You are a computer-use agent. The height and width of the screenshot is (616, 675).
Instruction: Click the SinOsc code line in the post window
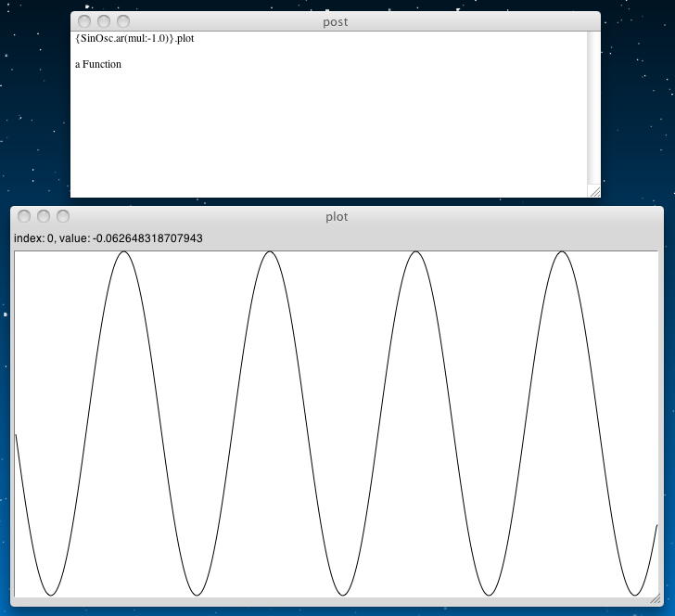point(134,38)
